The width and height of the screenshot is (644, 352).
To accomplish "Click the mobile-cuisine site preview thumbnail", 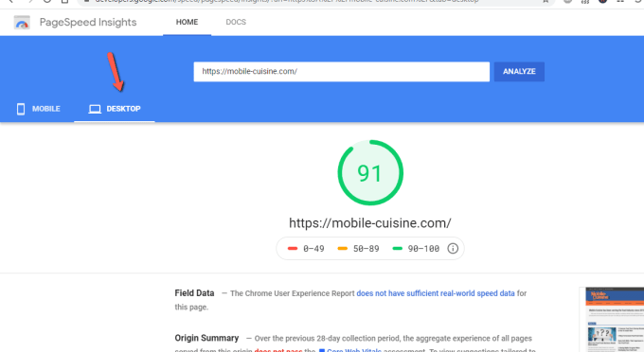I will [x=615, y=320].
